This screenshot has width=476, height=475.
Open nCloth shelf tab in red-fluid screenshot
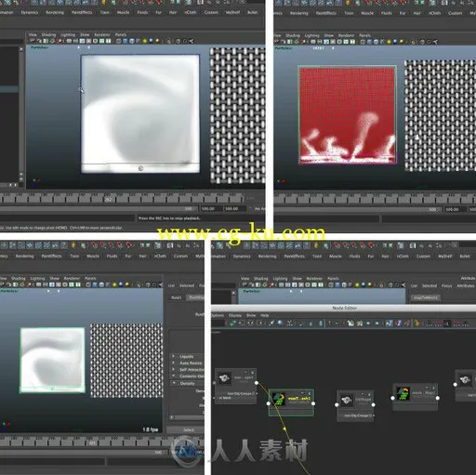click(434, 13)
